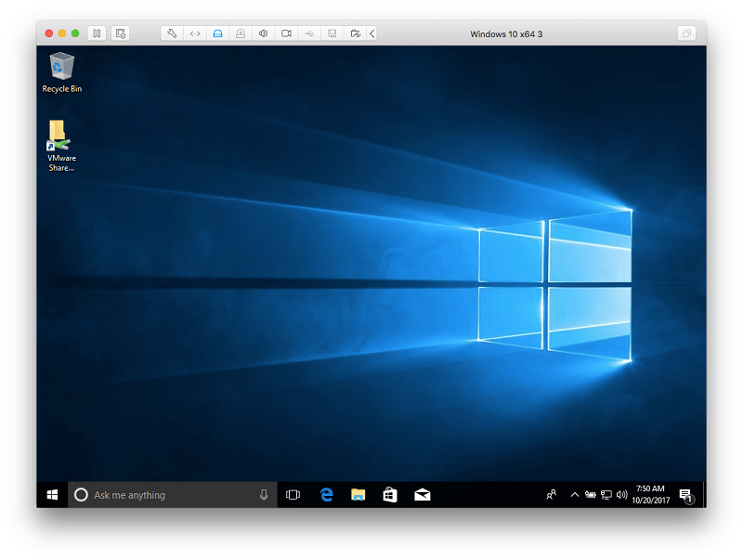Click the volume speaker tray icon
This screenshot has width=743, height=560.
[621, 495]
